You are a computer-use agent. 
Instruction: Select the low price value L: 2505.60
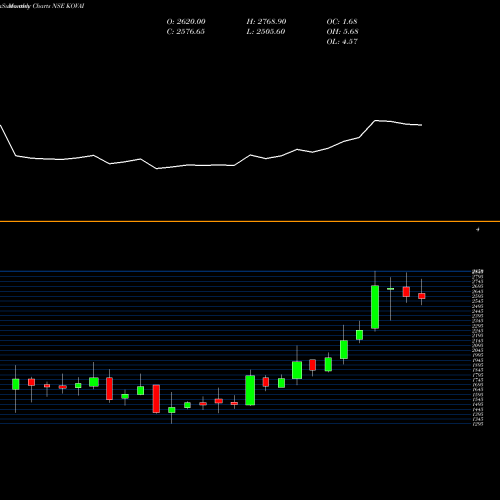[266, 32]
